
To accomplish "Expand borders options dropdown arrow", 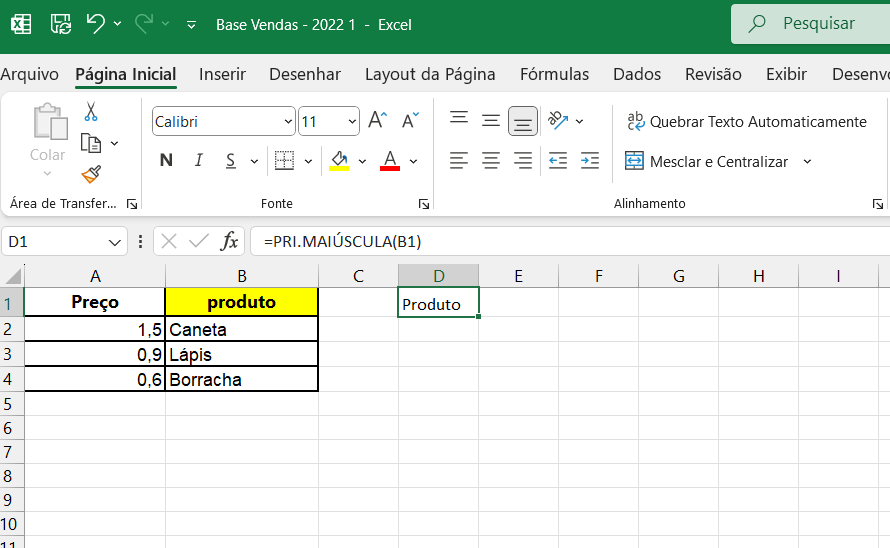I will [x=308, y=161].
